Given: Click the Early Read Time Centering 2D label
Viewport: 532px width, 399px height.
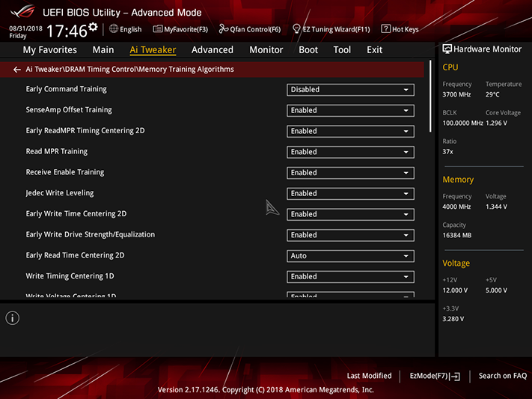Looking at the screenshot, I should tap(75, 255).
